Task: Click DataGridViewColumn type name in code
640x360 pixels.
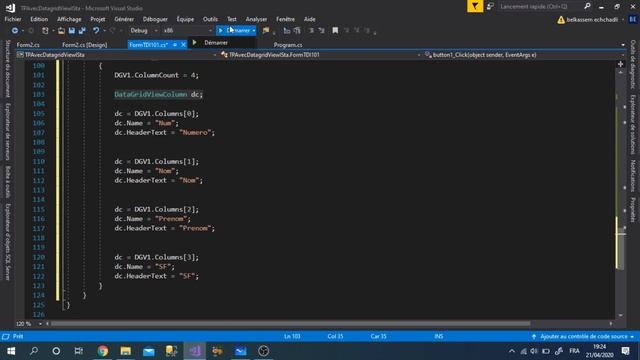Action: 151,94
